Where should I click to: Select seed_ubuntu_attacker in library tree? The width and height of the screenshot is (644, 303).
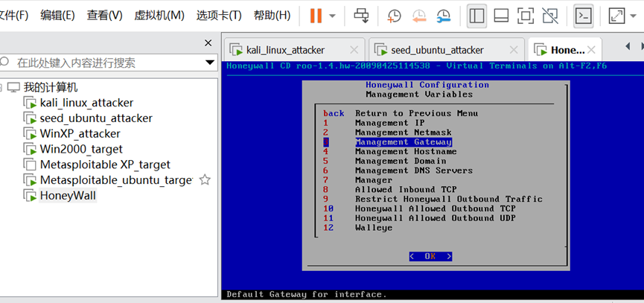click(96, 118)
